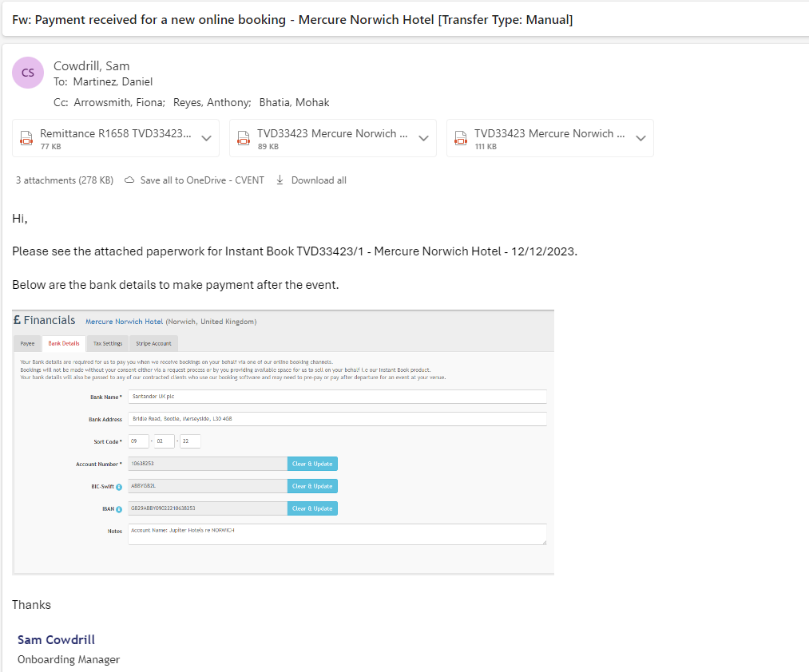Open the 89 KB TVD33423 Mercure Norwich attachment
809x672 pixels.
click(x=333, y=138)
